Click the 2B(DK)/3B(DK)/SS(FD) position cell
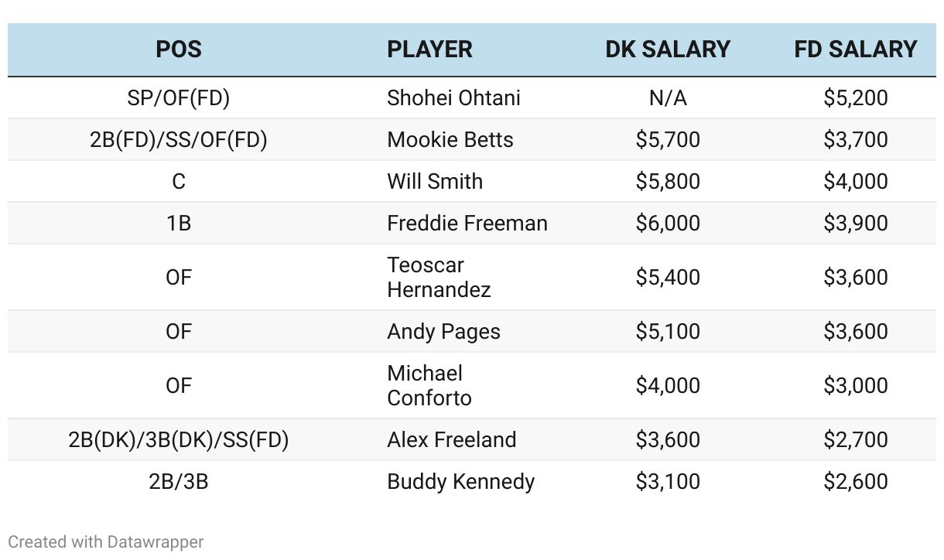944x560 pixels. (179, 440)
